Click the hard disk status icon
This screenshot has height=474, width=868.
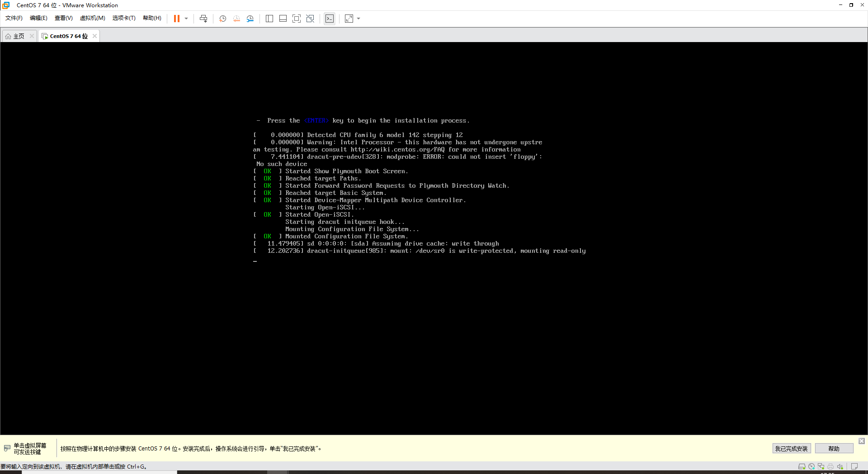click(x=802, y=467)
